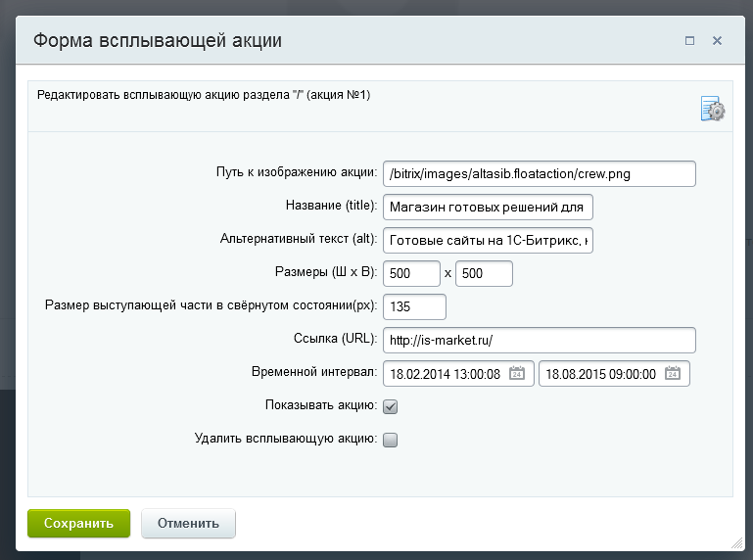Uncheck the Показывать акцию checkbox

click(x=391, y=406)
